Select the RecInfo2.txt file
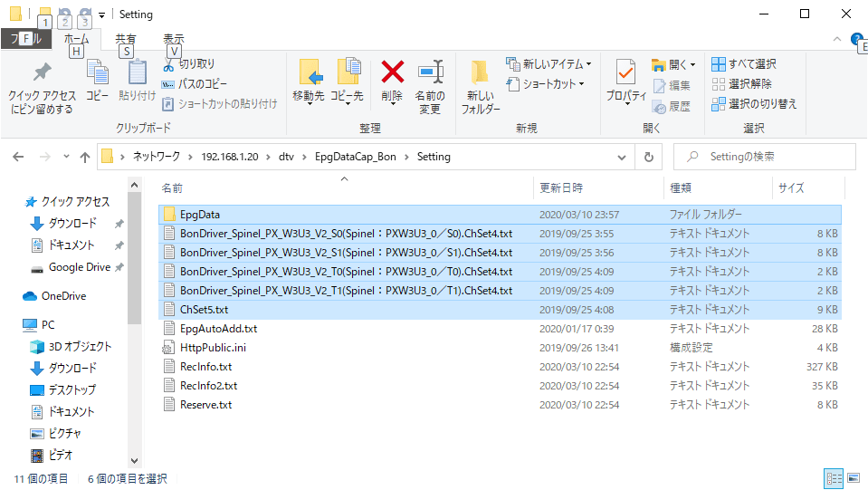The height and width of the screenshot is (490, 868). [x=500, y=386]
